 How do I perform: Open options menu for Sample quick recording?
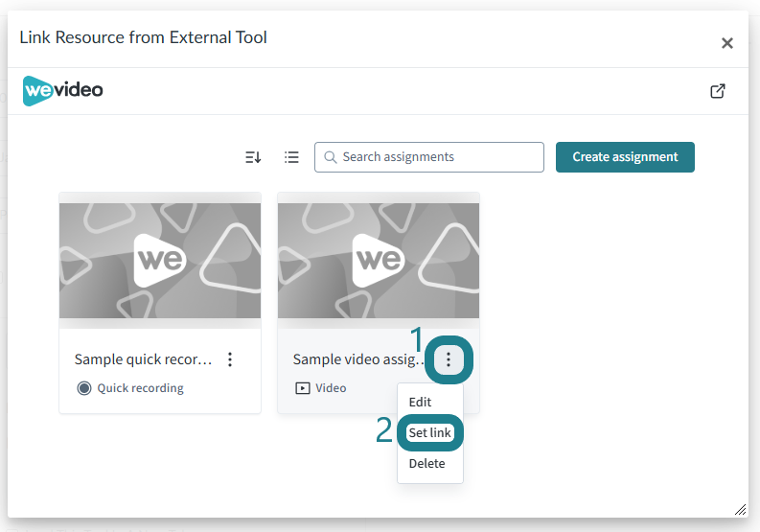(x=230, y=359)
